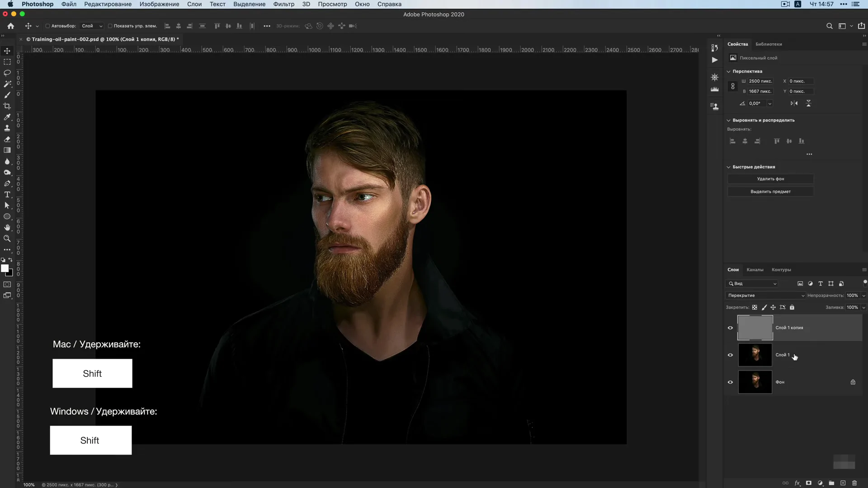Screen dimensions: 868x488
Task: Select the Eraser tool
Action: 7,139
